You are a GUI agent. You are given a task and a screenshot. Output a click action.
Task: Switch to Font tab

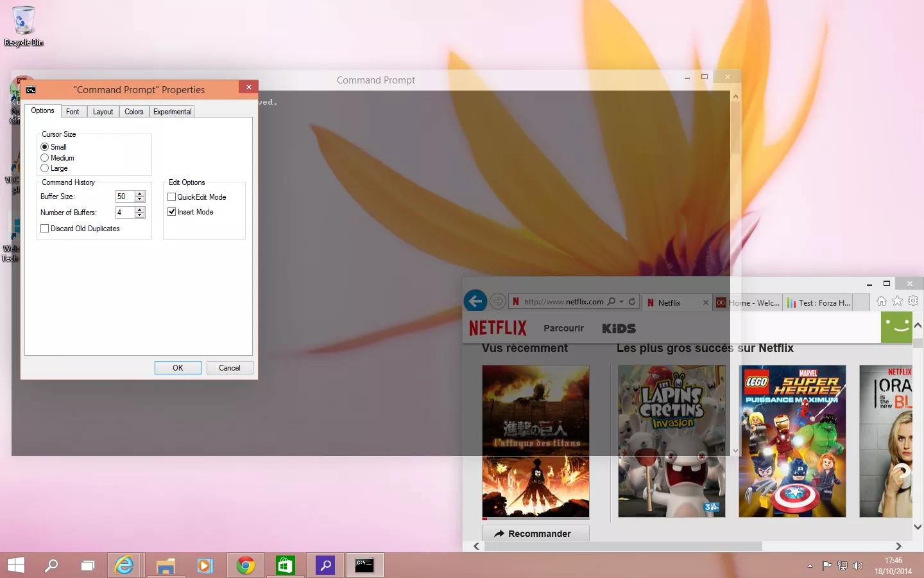coord(73,112)
